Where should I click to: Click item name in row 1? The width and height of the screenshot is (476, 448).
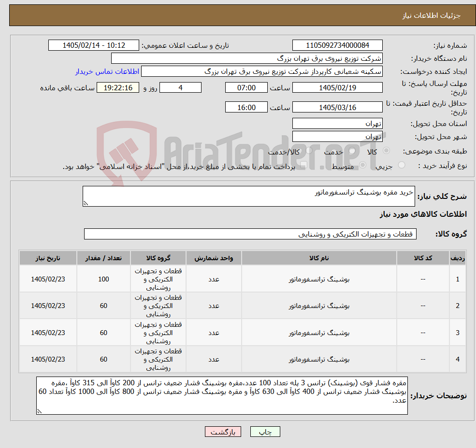319,279
